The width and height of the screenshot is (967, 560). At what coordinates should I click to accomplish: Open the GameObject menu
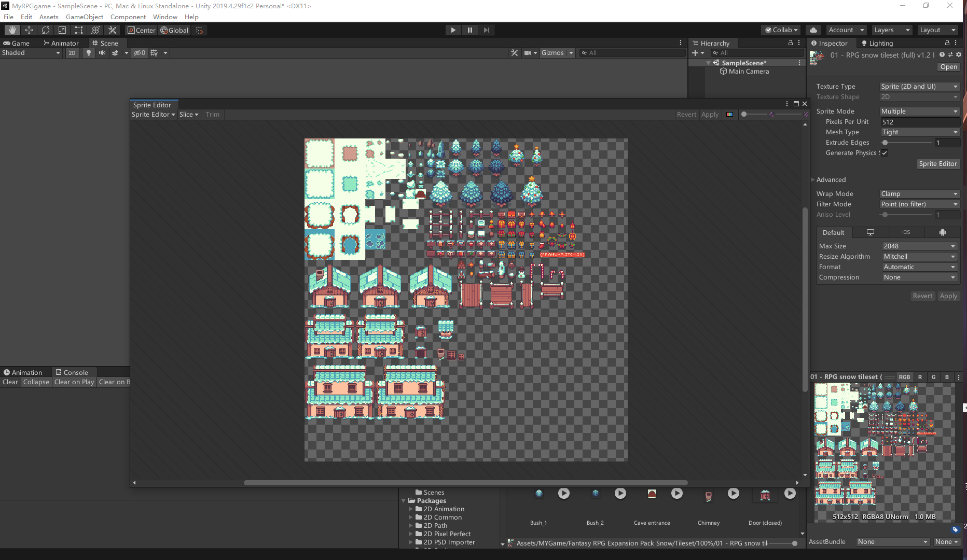click(84, 17)
